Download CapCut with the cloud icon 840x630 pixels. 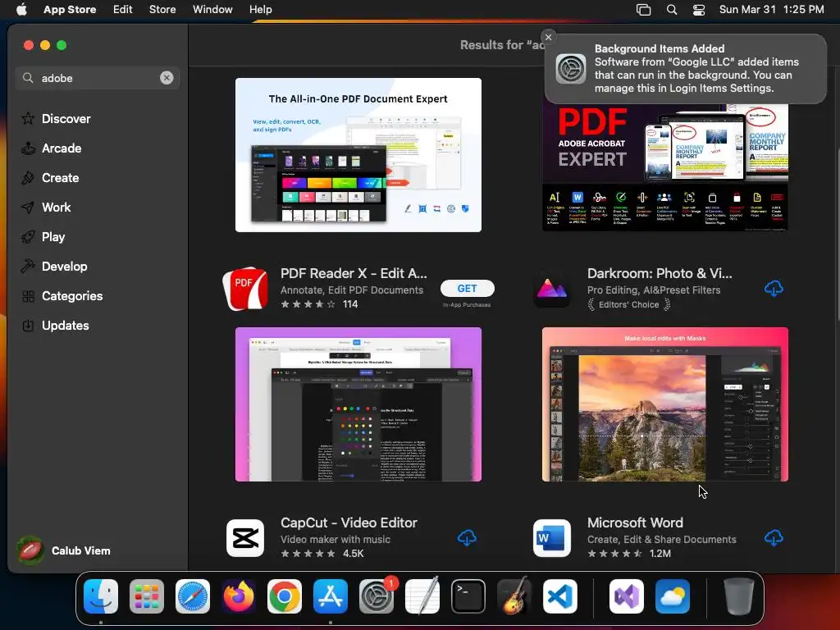point(467,537)
